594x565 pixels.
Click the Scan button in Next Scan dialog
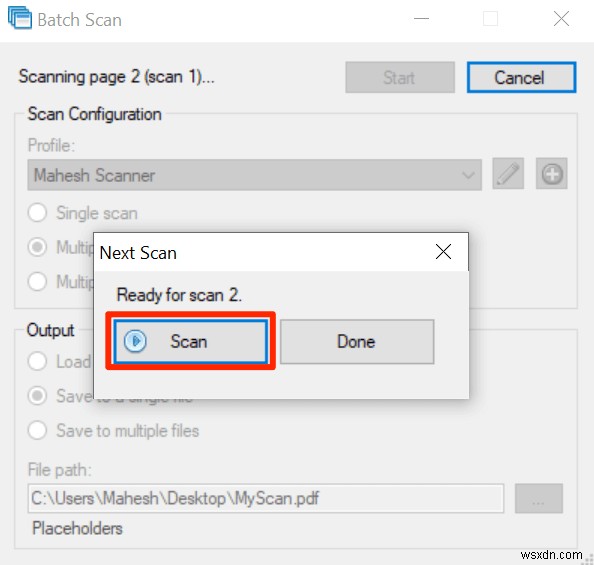tap(191, 341)
